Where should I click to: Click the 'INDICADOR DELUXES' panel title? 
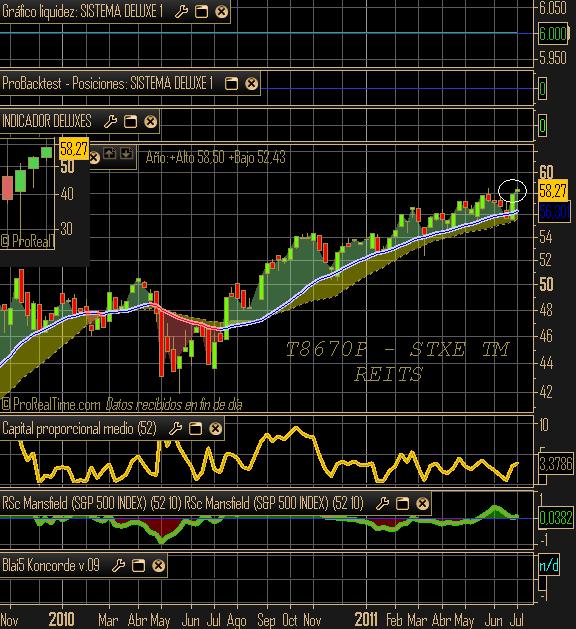[x=47, y=121]
